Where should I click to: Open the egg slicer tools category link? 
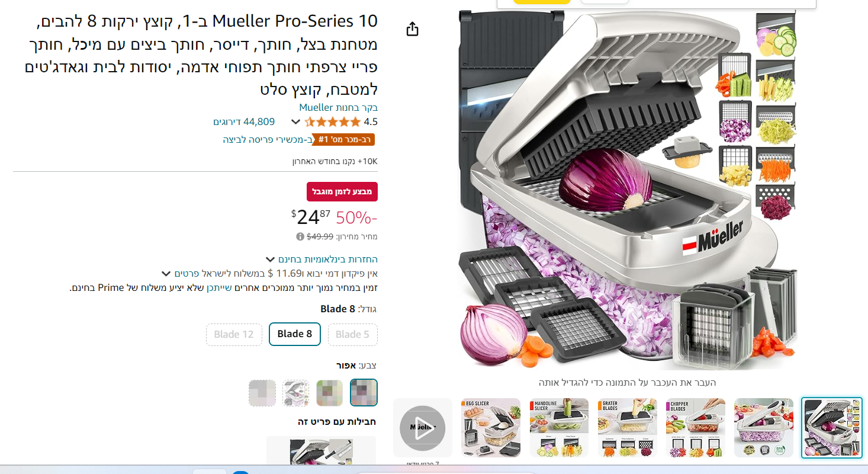pos(267,139)
